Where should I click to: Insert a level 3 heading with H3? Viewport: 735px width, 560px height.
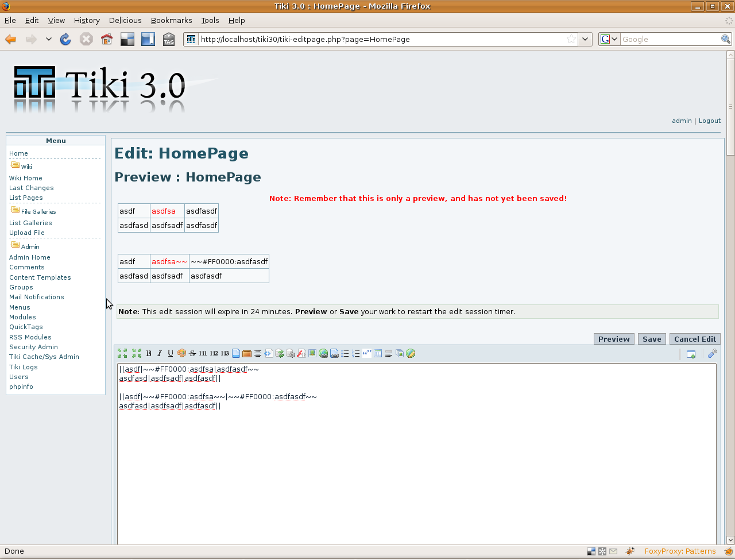[x=225, y=354]
